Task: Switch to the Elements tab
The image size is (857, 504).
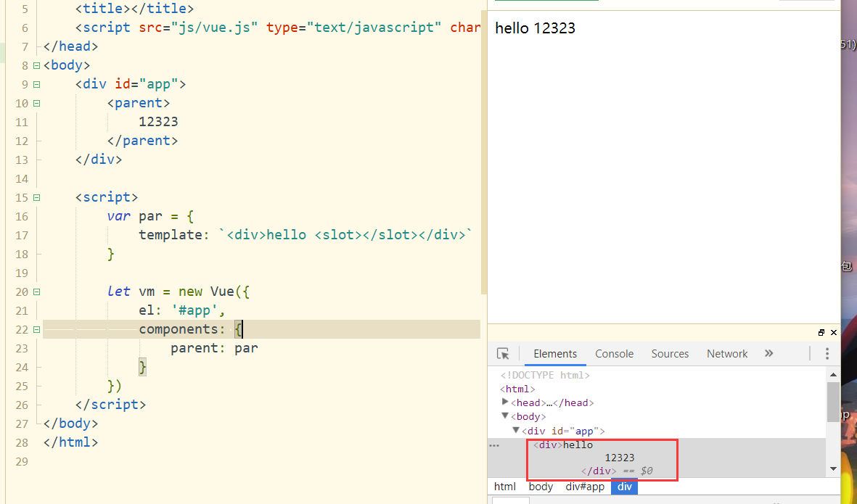Action: click(555, 354)
